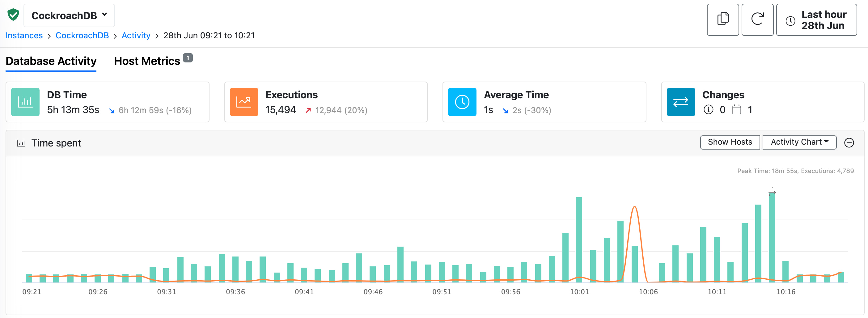
Task: Click the calendar icon in Changes card
Action: (737, 110)
